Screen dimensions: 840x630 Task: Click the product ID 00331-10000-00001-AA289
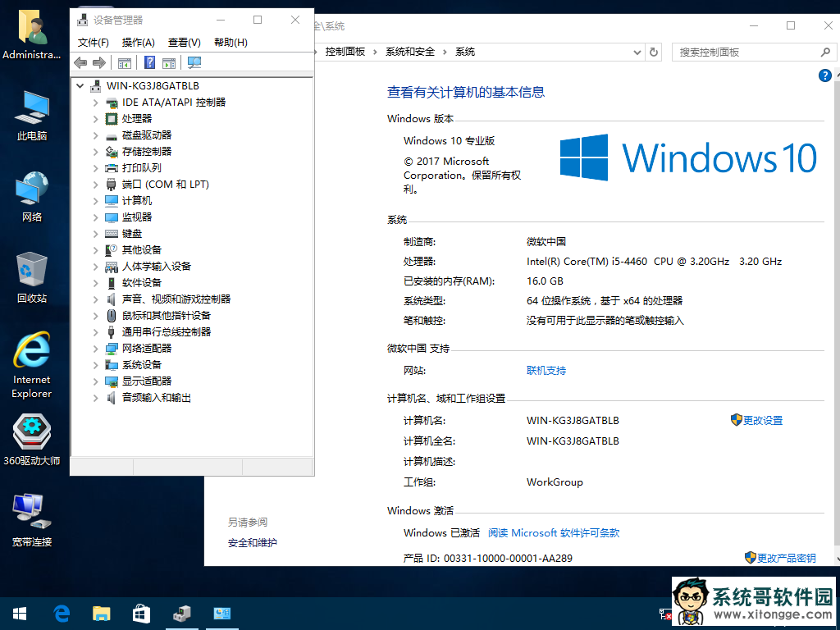508,558
